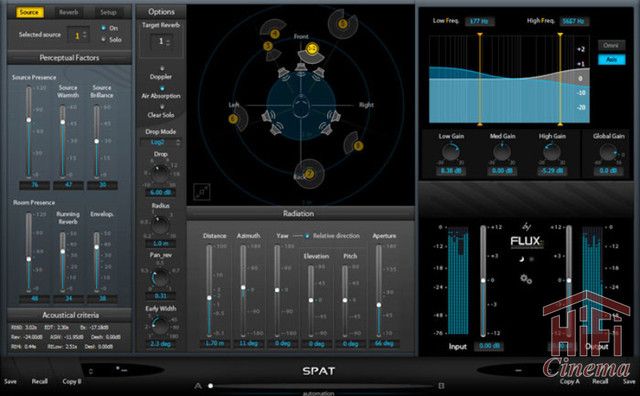This screenshot has height=396, width=640.
Task: Click Recall beside Copy B
Action: pyautogui.click(x=40, y=381)
